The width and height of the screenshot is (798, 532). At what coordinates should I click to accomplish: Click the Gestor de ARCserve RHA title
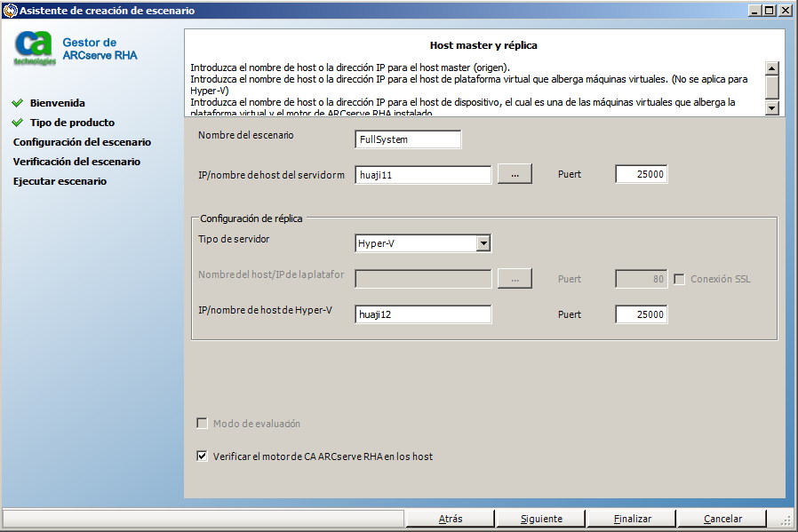pos(100,49)
